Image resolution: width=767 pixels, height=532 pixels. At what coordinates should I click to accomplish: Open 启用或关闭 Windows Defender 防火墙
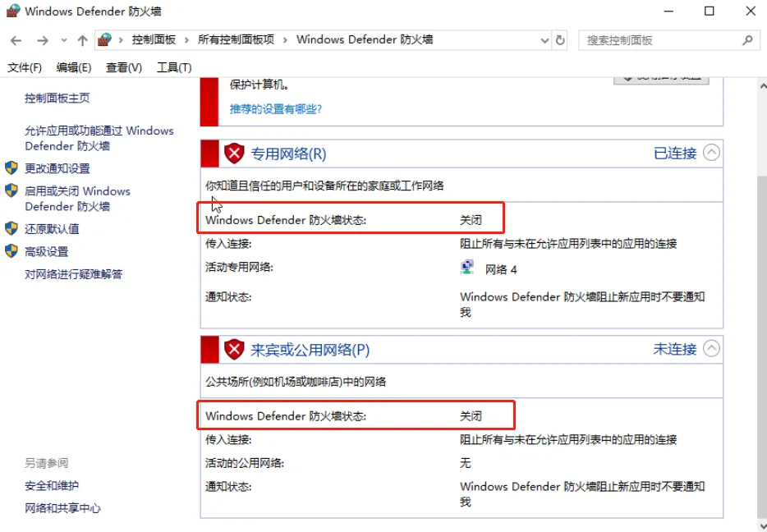click(77, 199)
